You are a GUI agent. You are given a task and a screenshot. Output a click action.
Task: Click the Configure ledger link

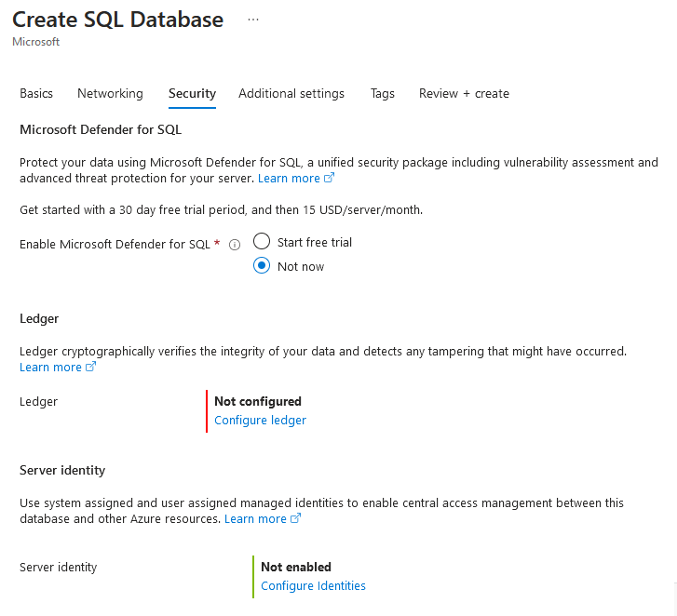tap(260, 421)
